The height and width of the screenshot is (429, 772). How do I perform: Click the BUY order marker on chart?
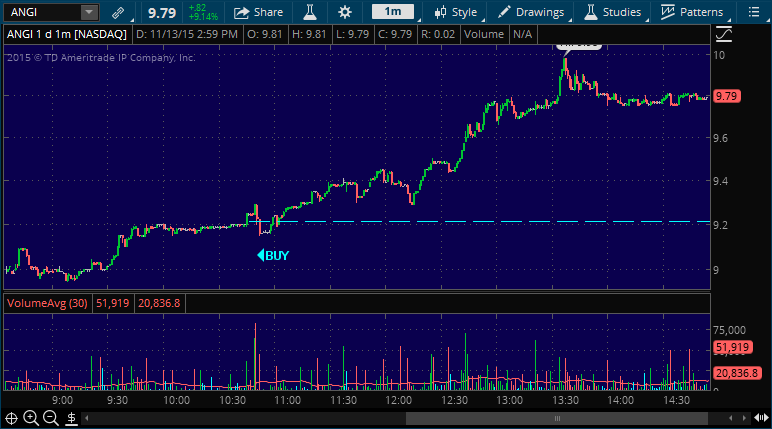273,255
